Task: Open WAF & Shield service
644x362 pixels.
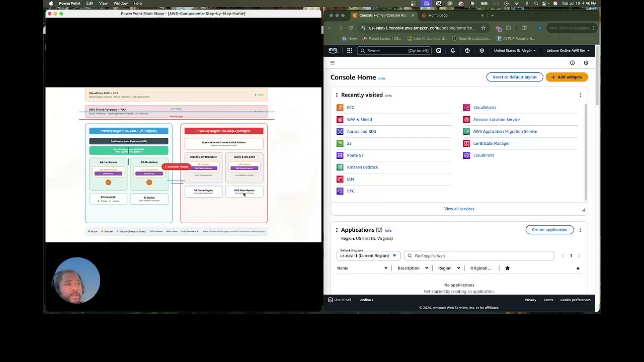Action: click(359, 120)
